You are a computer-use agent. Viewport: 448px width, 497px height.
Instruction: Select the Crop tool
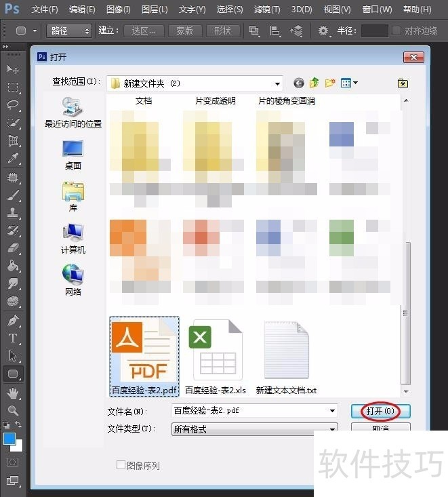[x=13, y=140]
